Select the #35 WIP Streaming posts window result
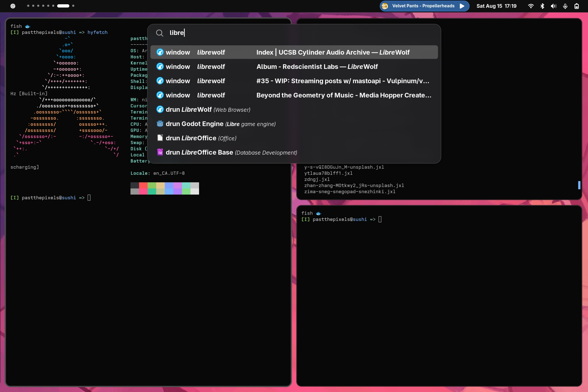Viewport: 588px width, 392px height. point(294,81)
